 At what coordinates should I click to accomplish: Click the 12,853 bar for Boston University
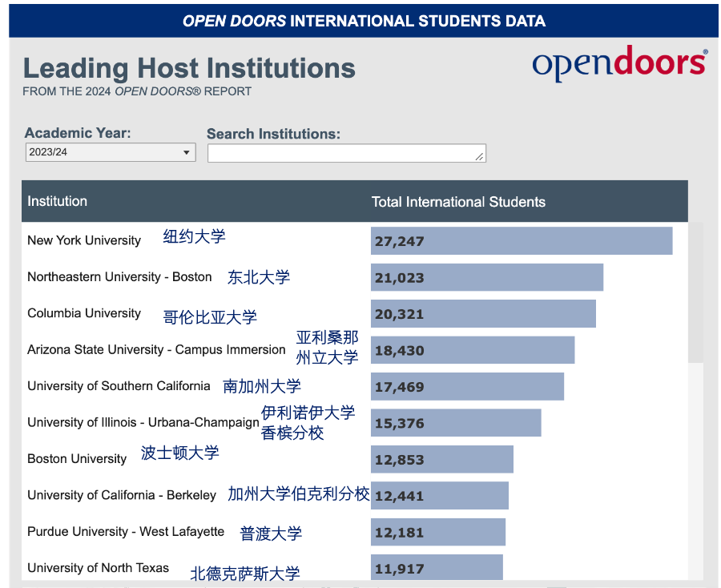pos(442,459)
